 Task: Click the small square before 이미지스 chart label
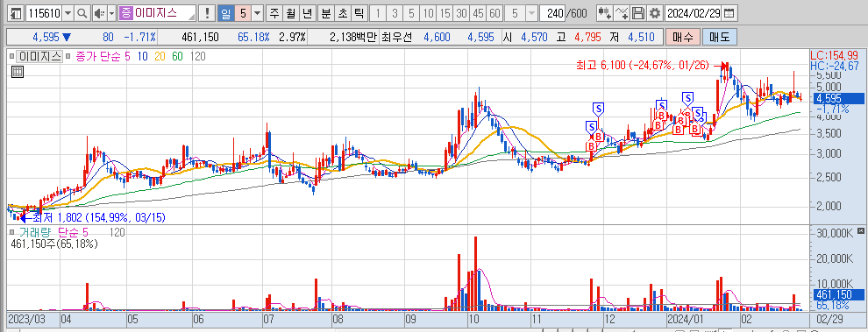click(11, 56)
